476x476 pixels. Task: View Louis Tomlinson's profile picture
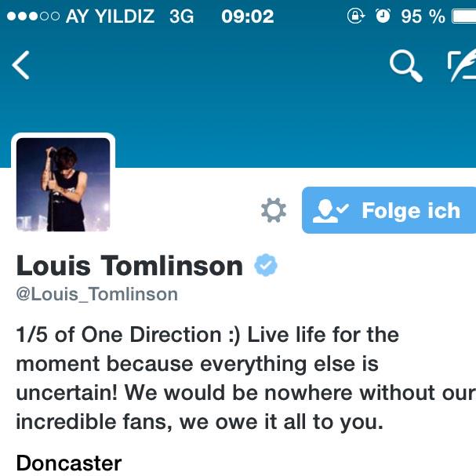coord(64,184)
